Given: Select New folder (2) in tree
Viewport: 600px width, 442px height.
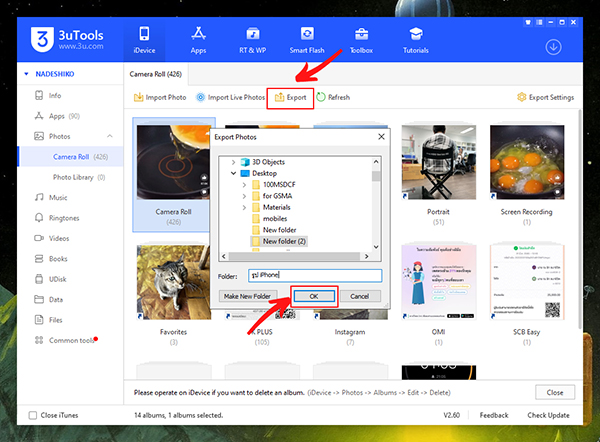Looking at the screenshot, I should [284, 241].
